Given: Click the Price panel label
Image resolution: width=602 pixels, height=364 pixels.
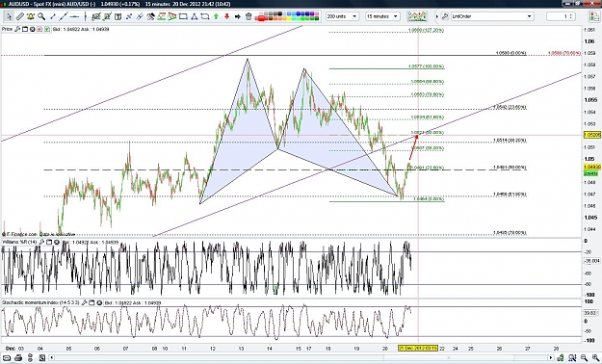Looking at the screenshot, I should tap(8, 29).
